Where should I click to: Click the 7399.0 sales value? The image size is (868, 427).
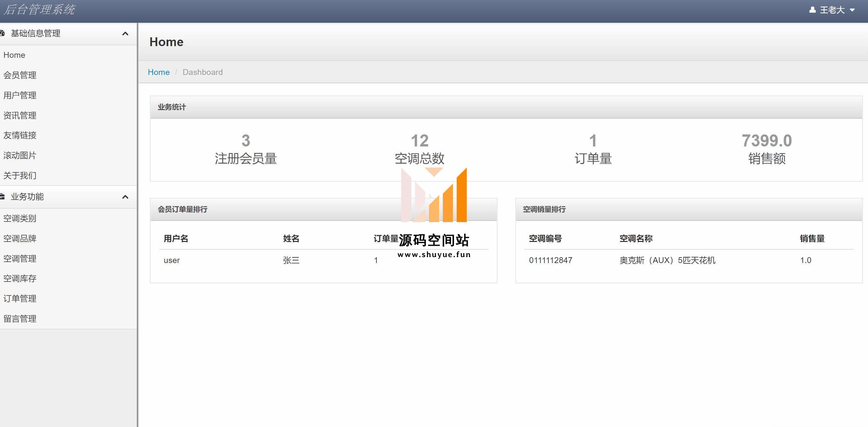767,140
